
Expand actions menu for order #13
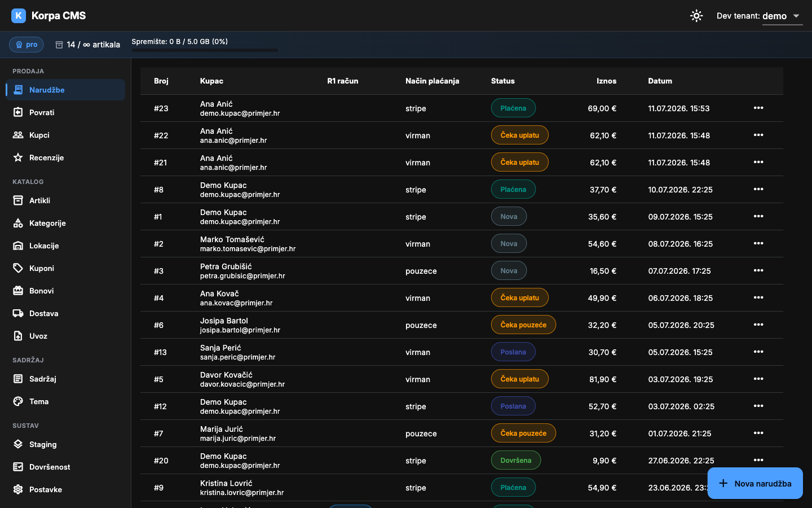click(x=758, y=352)
